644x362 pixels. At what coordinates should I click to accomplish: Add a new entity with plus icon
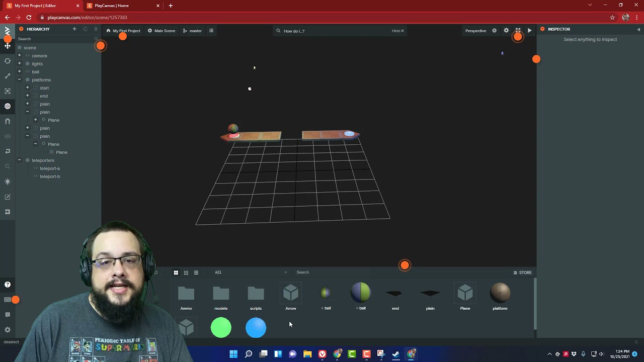click(x=74, y=29)
